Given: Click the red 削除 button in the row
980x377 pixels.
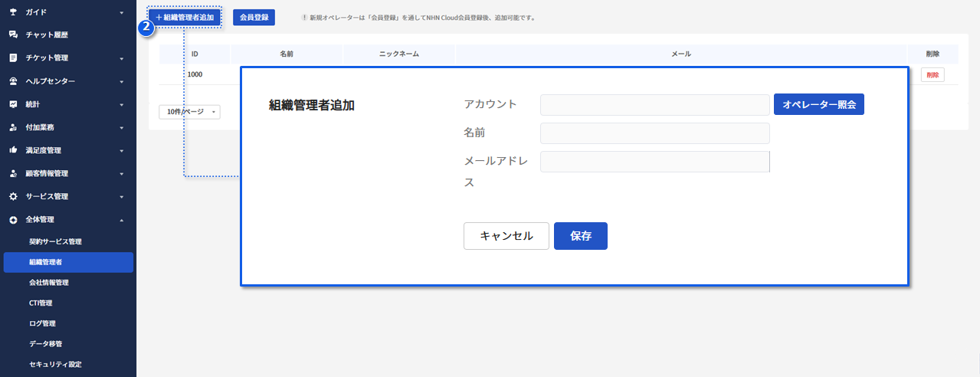Looking at the screenshot, I should tap(932, 75).
